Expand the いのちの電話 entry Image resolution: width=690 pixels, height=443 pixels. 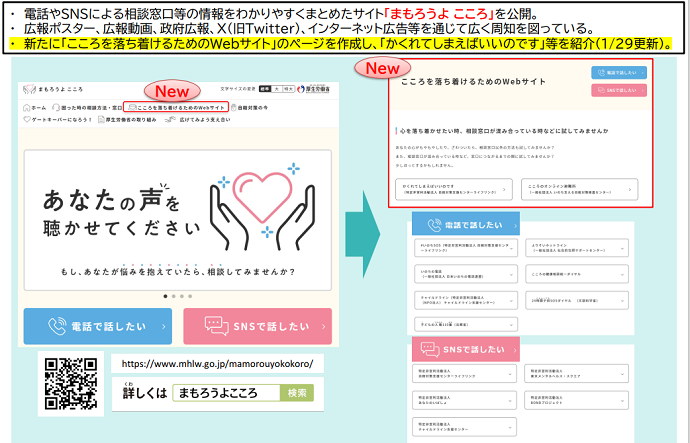pyautogui.click(x=466, y=274)
